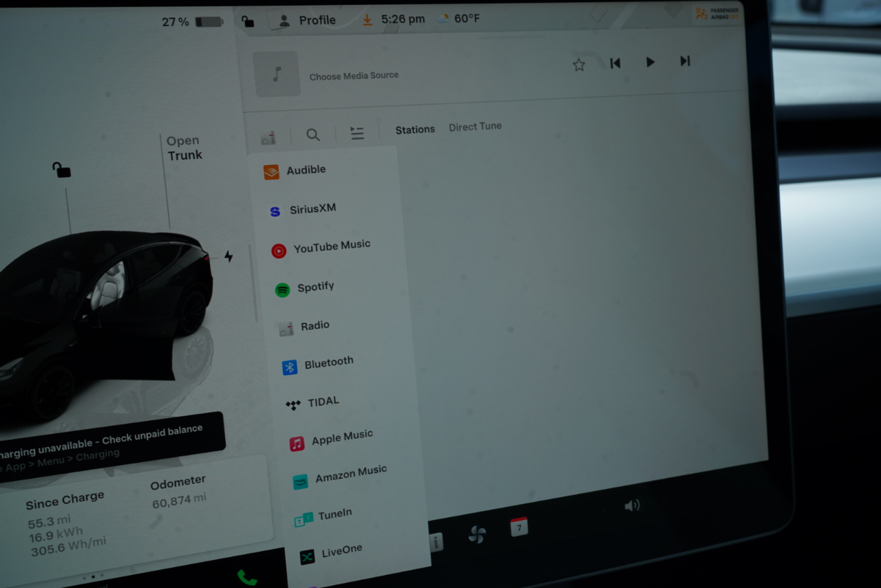This screenshot has height=588, width=881.
Task: Tap Open Trunk on the car view
Action: [184, 148]
